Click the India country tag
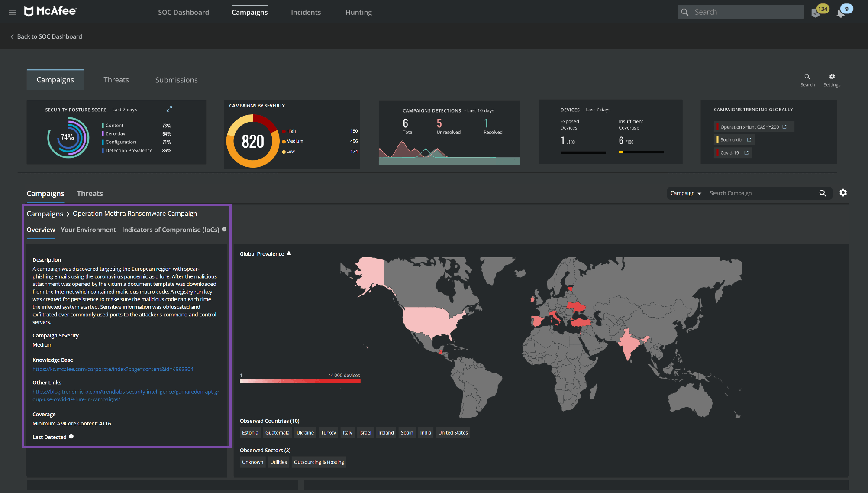 (x=426, y=433)
